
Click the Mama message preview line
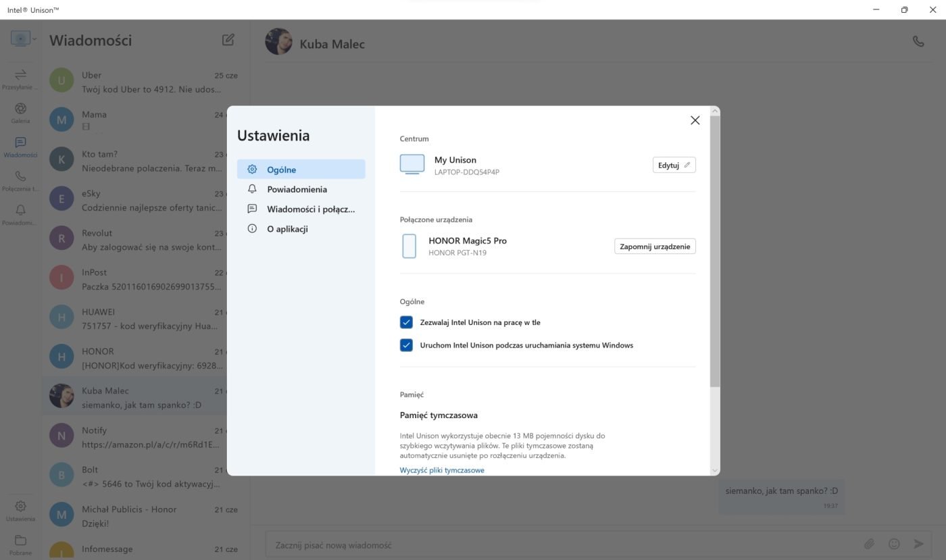click(x=86, y=127)
